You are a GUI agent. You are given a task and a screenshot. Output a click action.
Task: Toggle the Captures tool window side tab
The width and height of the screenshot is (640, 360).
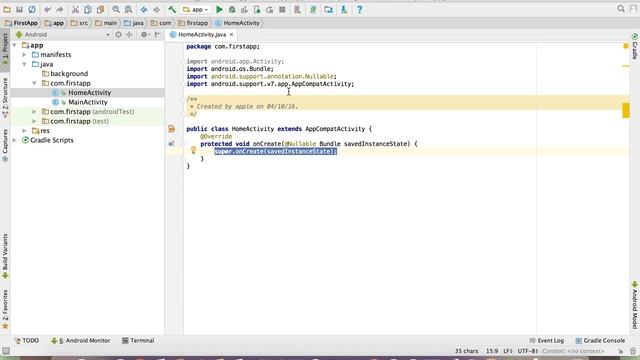[5, 145]
